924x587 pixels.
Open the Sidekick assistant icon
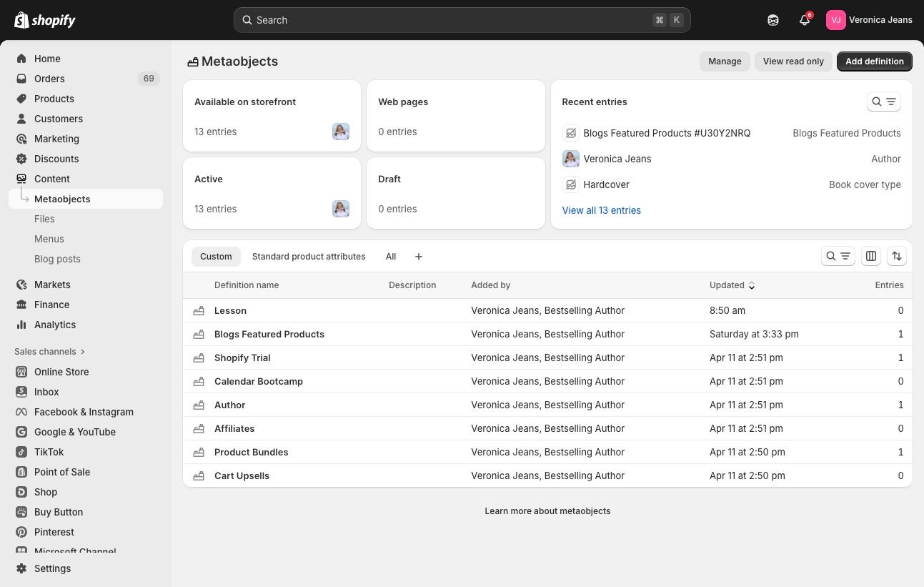[773, 20]
